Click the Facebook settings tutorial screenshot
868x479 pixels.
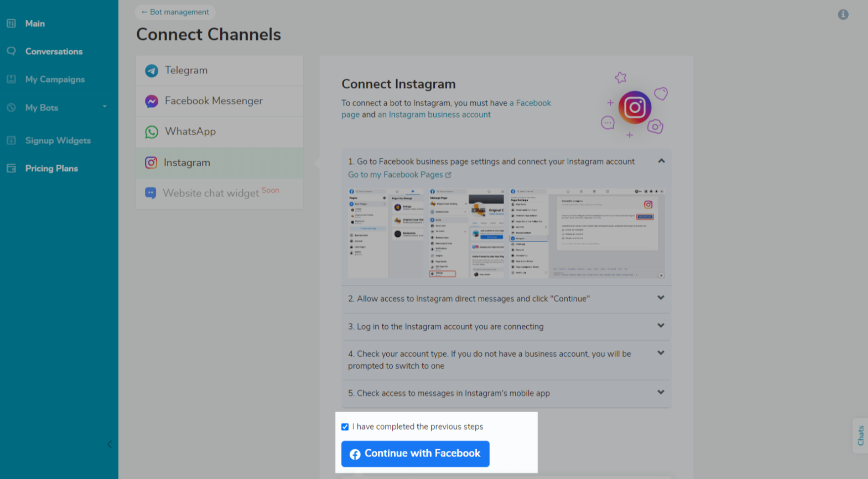click(506, 233)
